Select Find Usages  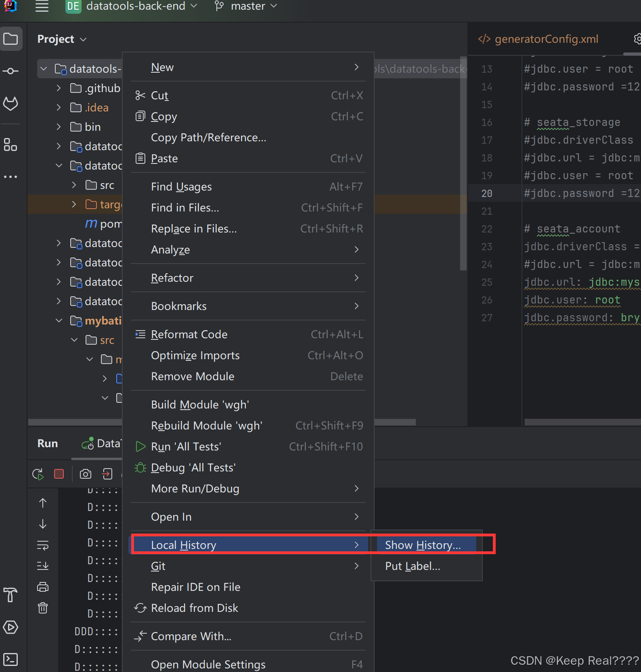(248, 187)
